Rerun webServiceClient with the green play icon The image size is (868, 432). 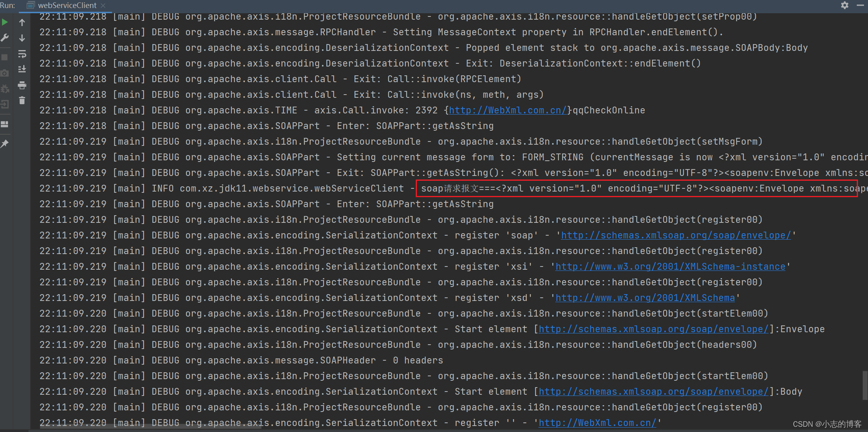click(x=5, y=22)
